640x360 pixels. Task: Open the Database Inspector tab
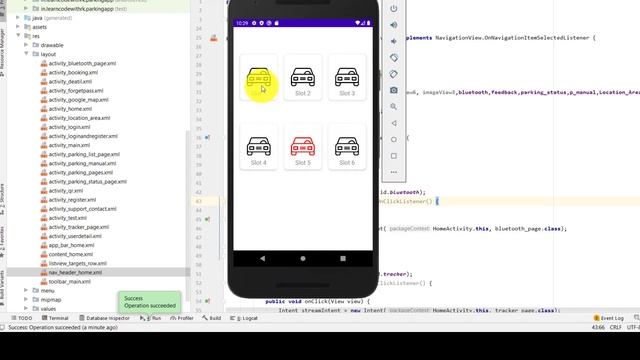click(104, 318)
